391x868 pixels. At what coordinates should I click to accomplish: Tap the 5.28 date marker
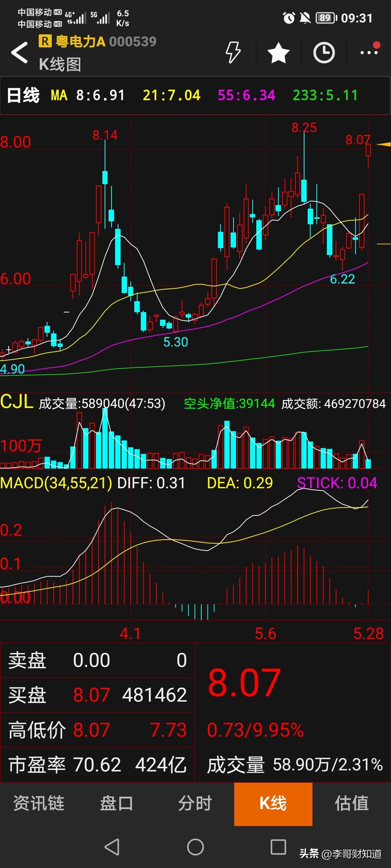coord(368,633)
